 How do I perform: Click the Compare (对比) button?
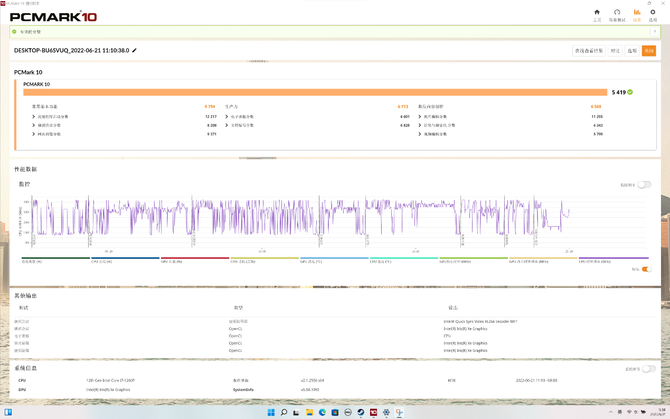click(616, 50)
